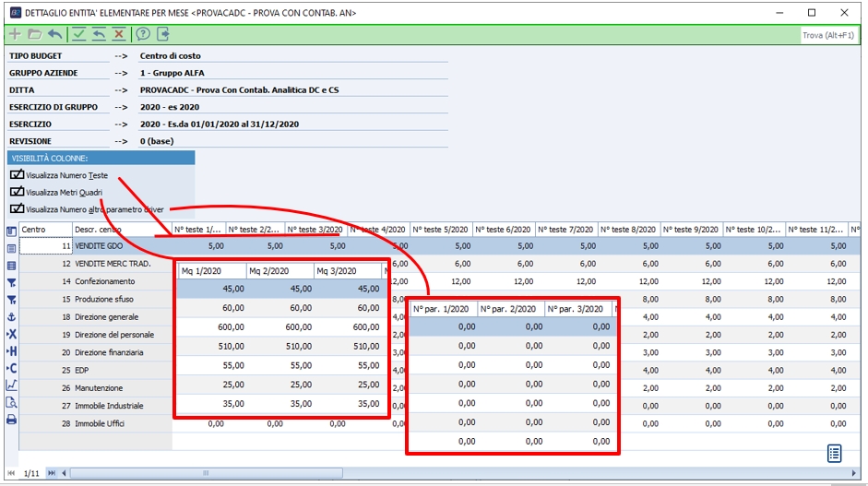The image size is (868, 486).
Task: Click the green checkmark confirm icon in toolbar
Action: (x=78, y=34)
